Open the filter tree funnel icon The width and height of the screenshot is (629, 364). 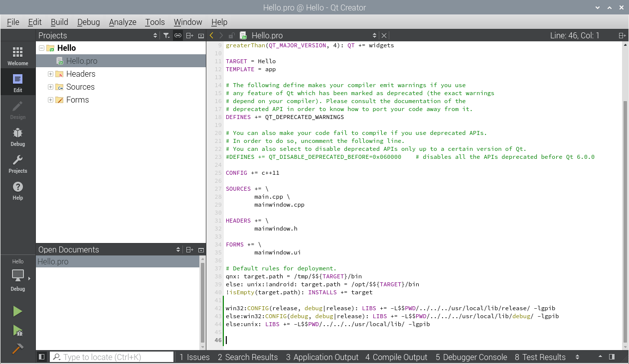166,35
